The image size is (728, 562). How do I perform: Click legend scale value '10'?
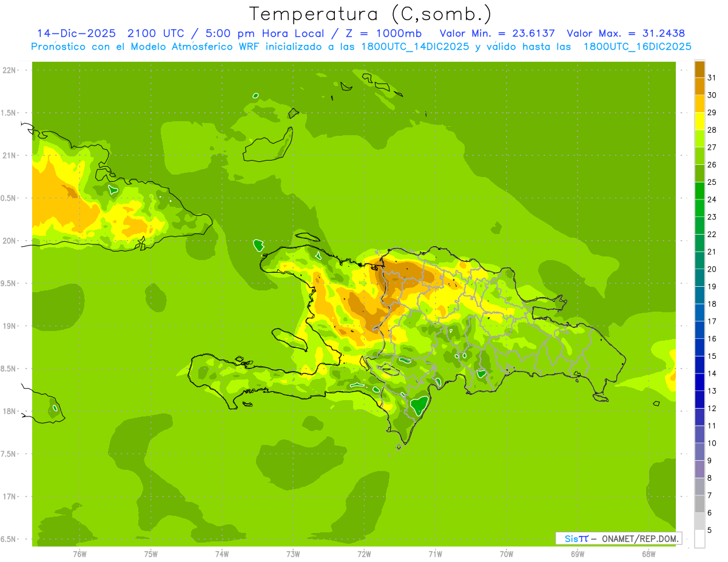712,443
